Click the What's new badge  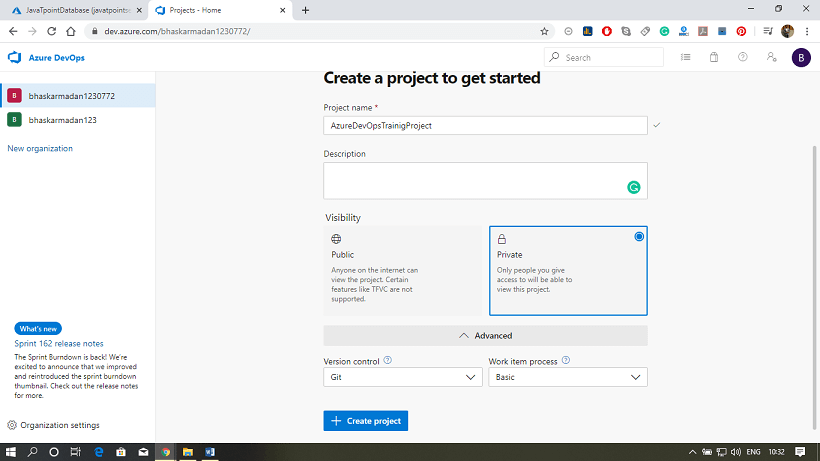[38, 329]
